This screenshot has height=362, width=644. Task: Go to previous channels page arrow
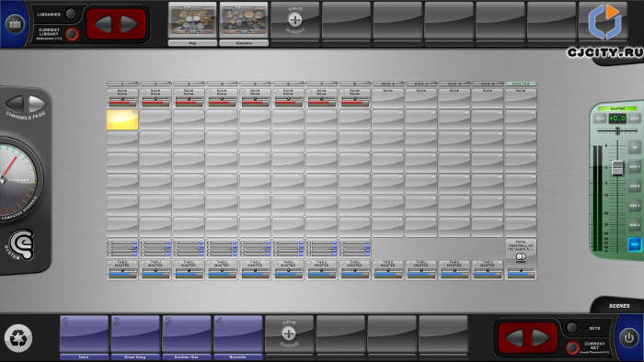tap(16, 103)
